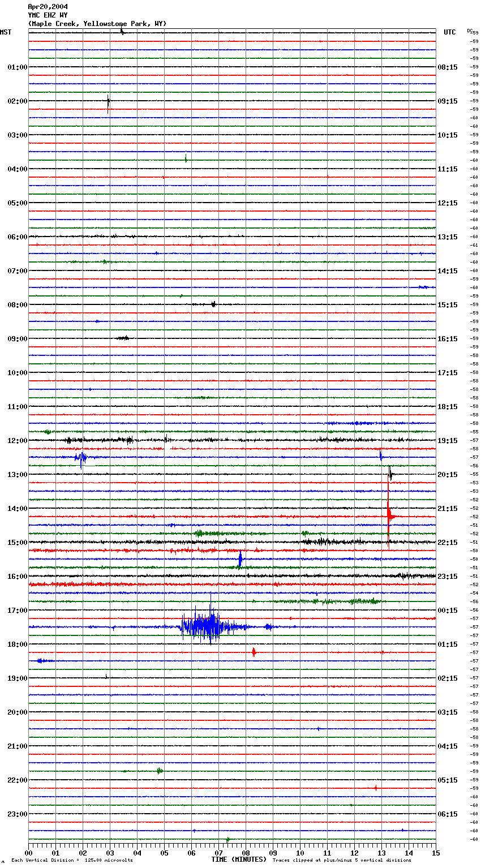The image size is (481, 868).
Task: Click the 04:00 MST time label
Action: [x=18, y=169]
